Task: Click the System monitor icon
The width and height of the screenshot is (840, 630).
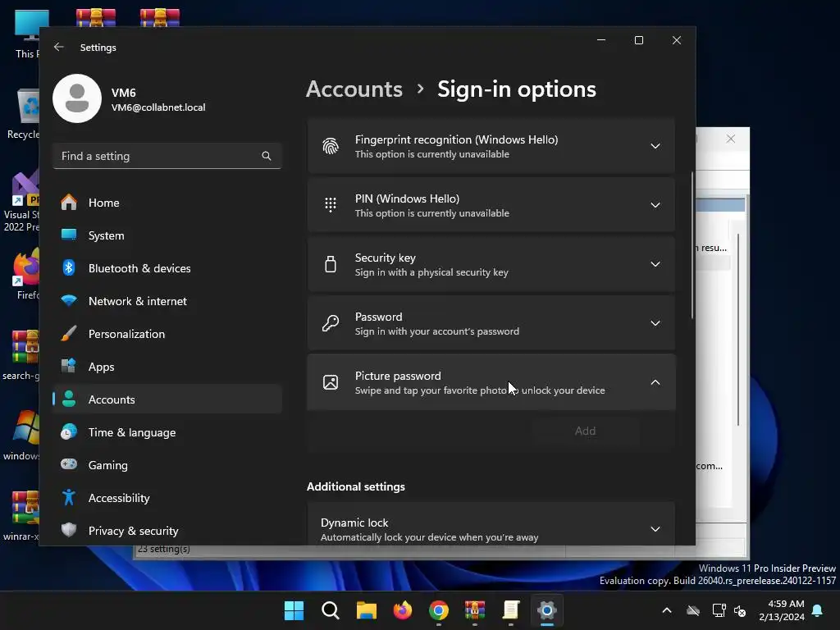Action: (x=69, y=235)
